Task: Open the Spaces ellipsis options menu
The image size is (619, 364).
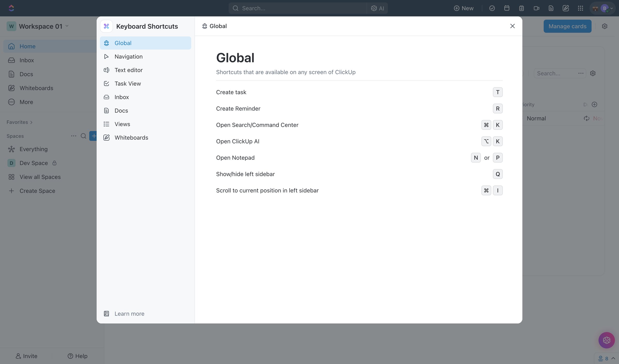Action: [x=74, y=136]
